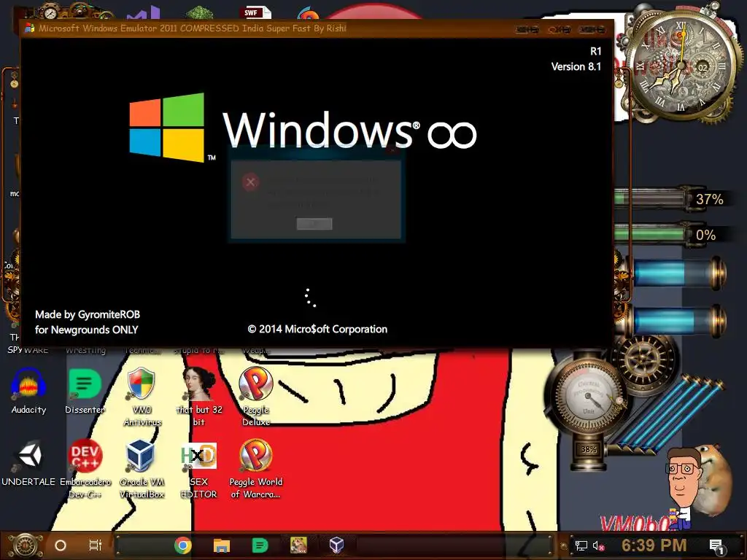Maximize the Windows Emulator window
Screen dimensions: 747x560
560,29
